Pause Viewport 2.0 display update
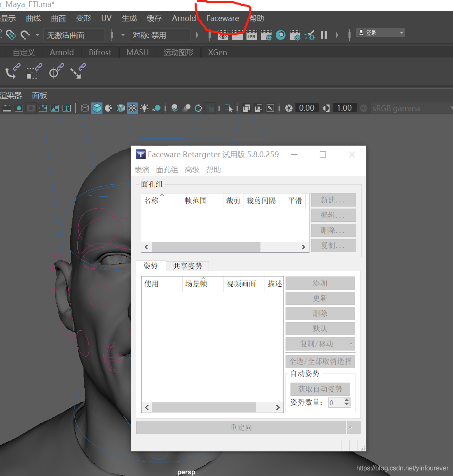The width and height of the screenshot is (453, 476). 324,35
